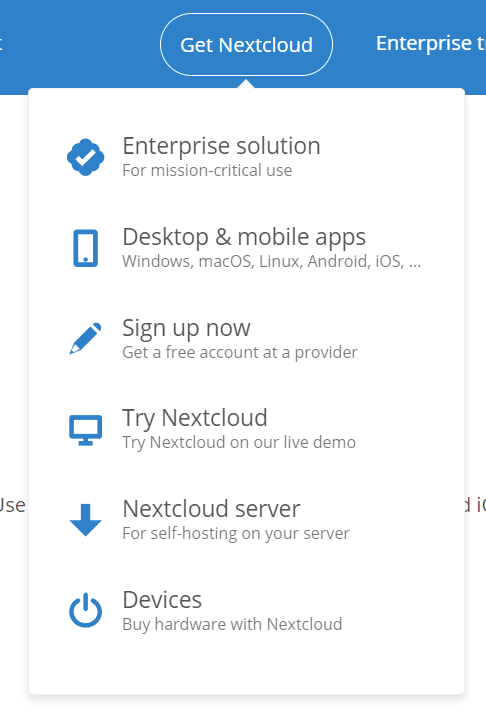Click the monitor icon beside Try Nextcloud
Viewport: 486px width, 727px height.
pos(85,430)
